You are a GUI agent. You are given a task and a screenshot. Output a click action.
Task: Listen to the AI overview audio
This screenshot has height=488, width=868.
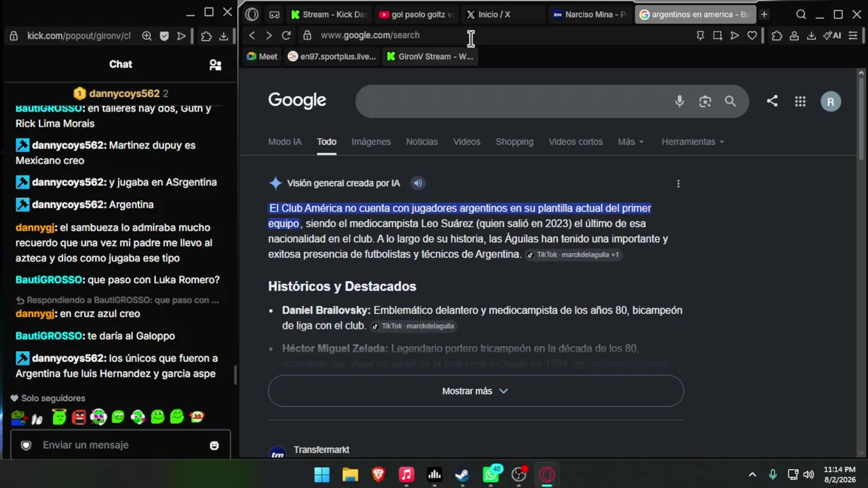pos(418,183)
